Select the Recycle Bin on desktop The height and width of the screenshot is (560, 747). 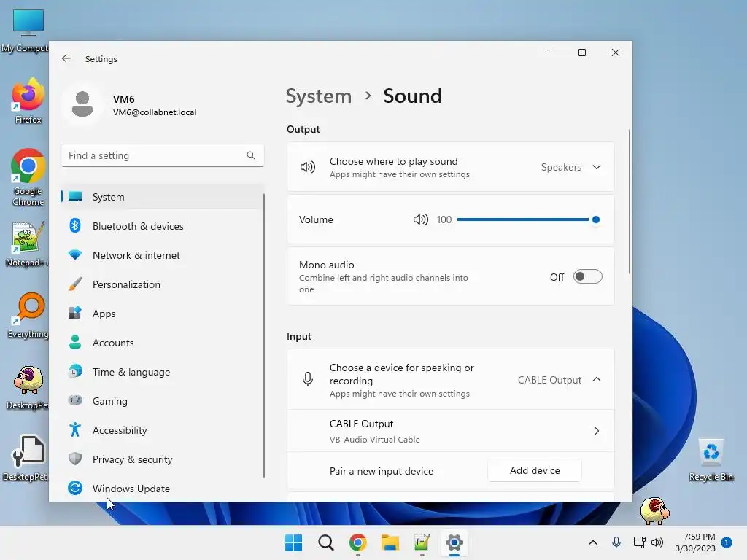(711, 459)
